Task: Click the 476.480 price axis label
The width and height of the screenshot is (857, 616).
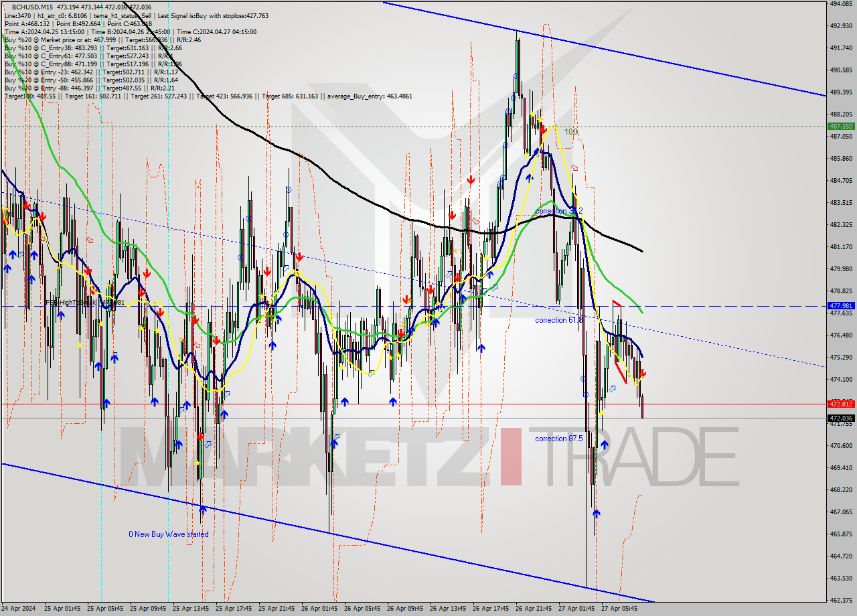Action: tap(842, 335)
